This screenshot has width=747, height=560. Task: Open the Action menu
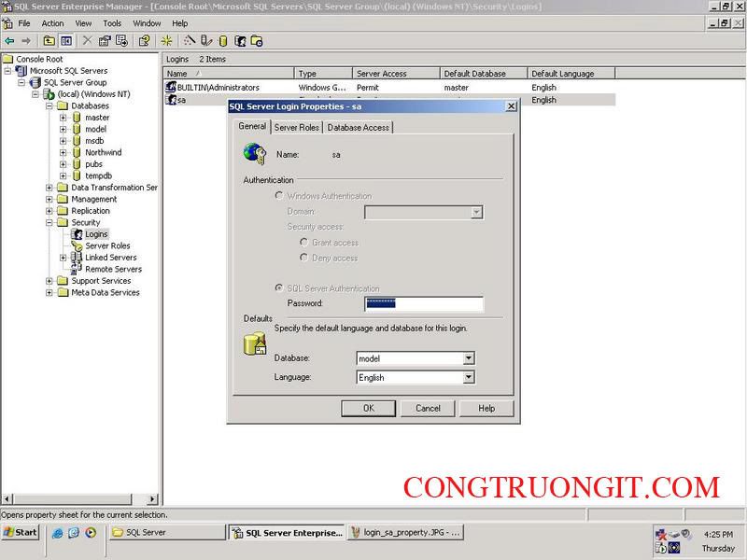point(52,23)
